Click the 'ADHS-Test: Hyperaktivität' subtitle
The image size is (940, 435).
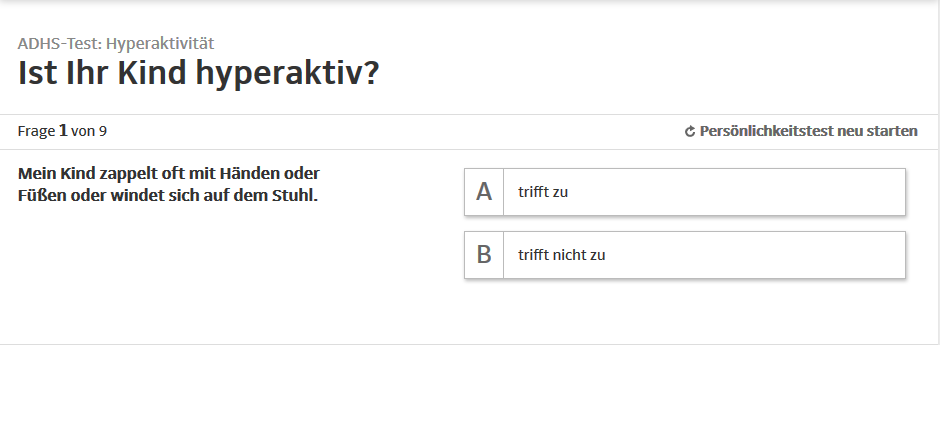pos(116,43)
